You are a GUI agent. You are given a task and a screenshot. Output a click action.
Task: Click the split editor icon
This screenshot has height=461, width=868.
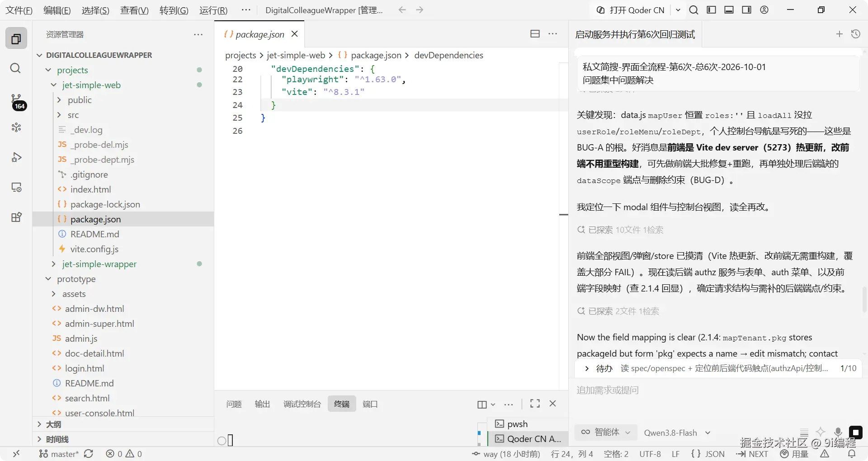pyautogui.click(x=535, y=34)
